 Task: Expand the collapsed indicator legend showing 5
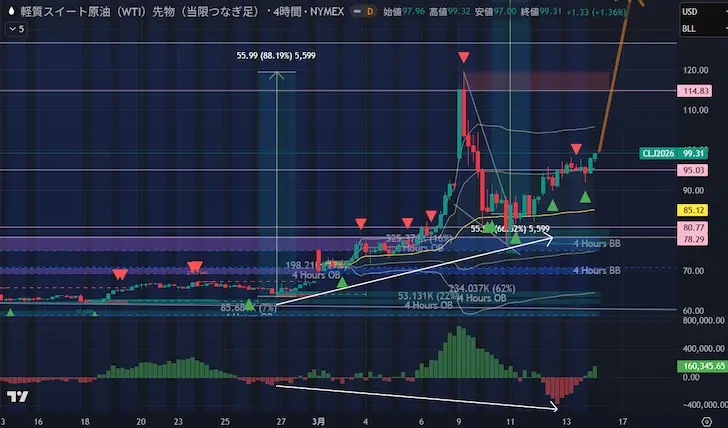17,29
